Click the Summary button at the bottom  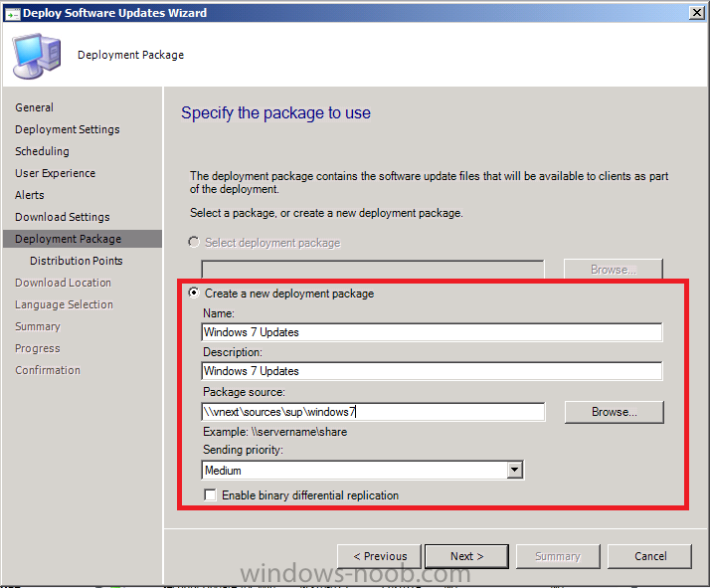[x=558, y=556]
